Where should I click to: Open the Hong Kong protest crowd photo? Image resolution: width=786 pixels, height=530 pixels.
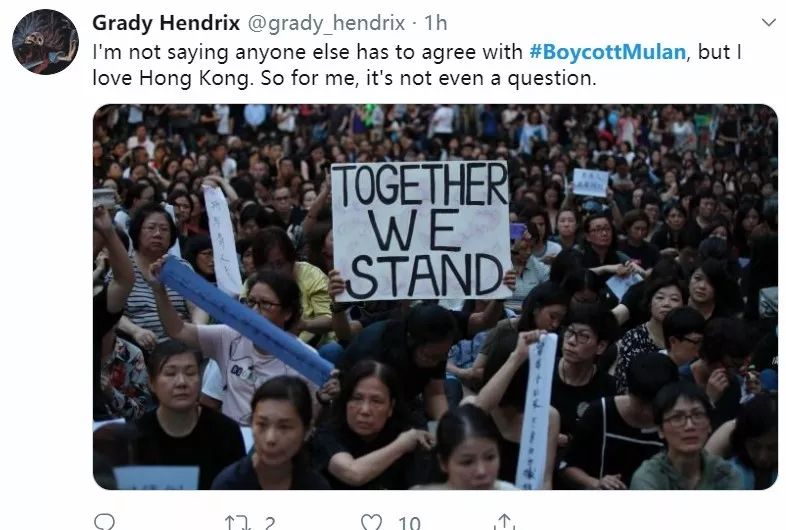[x=435, y=297]
